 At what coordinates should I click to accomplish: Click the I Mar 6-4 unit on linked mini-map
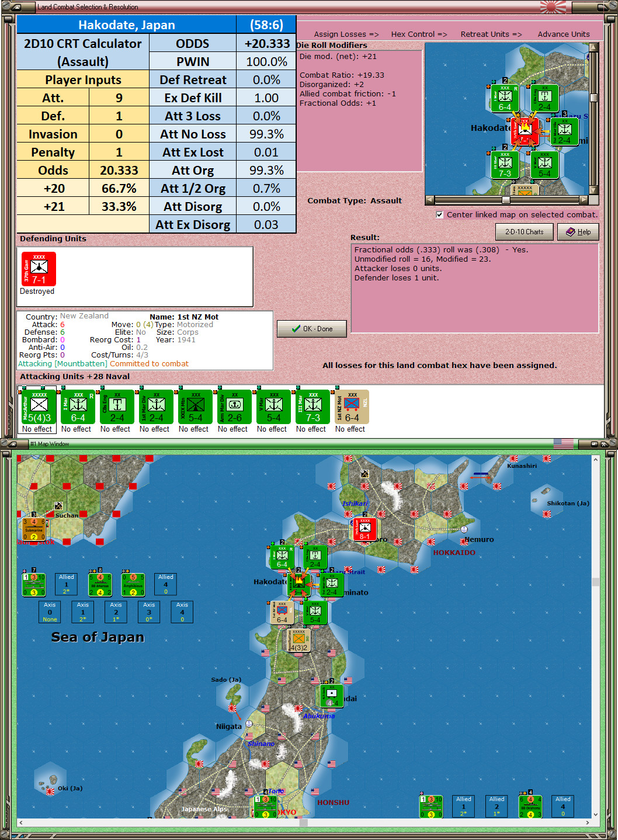coord(505,99)
